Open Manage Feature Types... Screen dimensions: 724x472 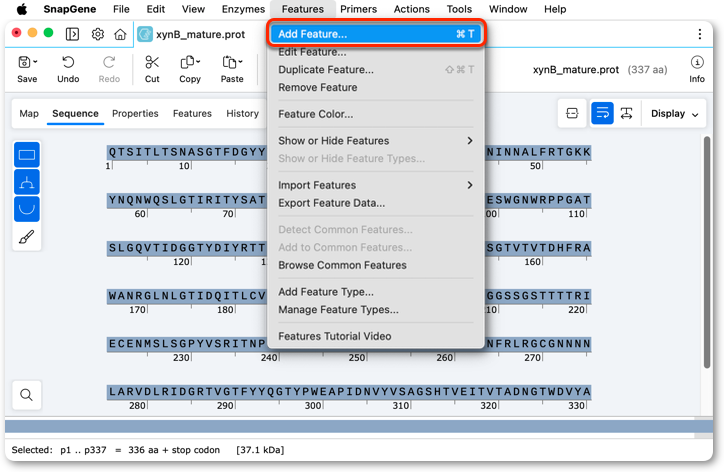click(376, 310)
